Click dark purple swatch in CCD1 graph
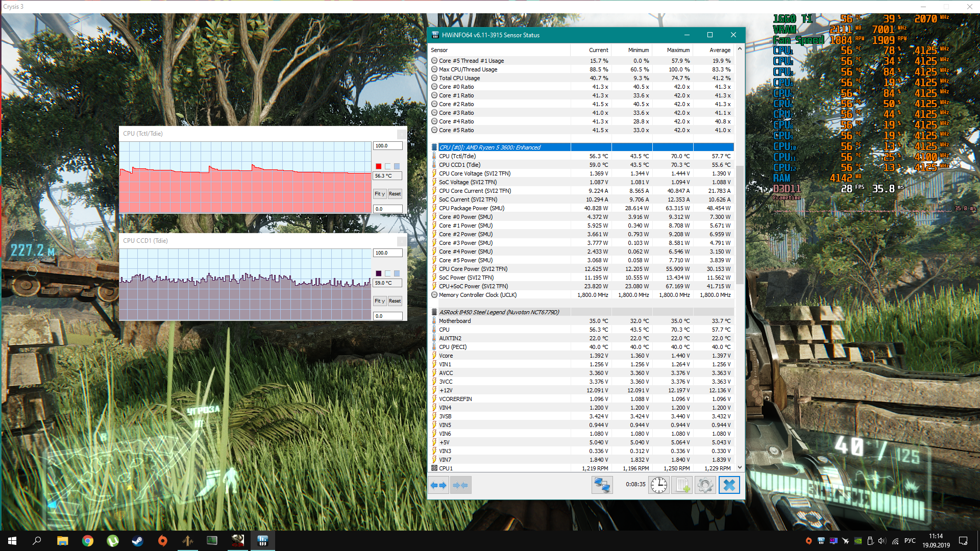The width and height of the screenshot is (980, 551). [x=378, y=273]
